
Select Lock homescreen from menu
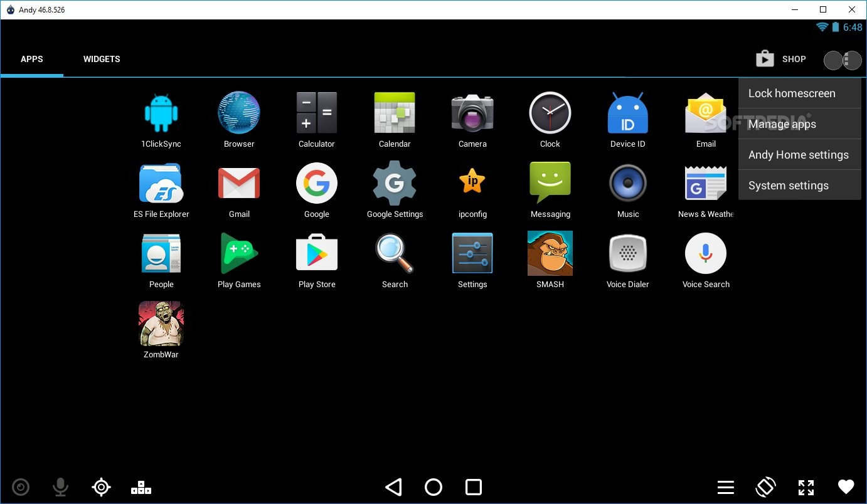(x=799, y=93)
